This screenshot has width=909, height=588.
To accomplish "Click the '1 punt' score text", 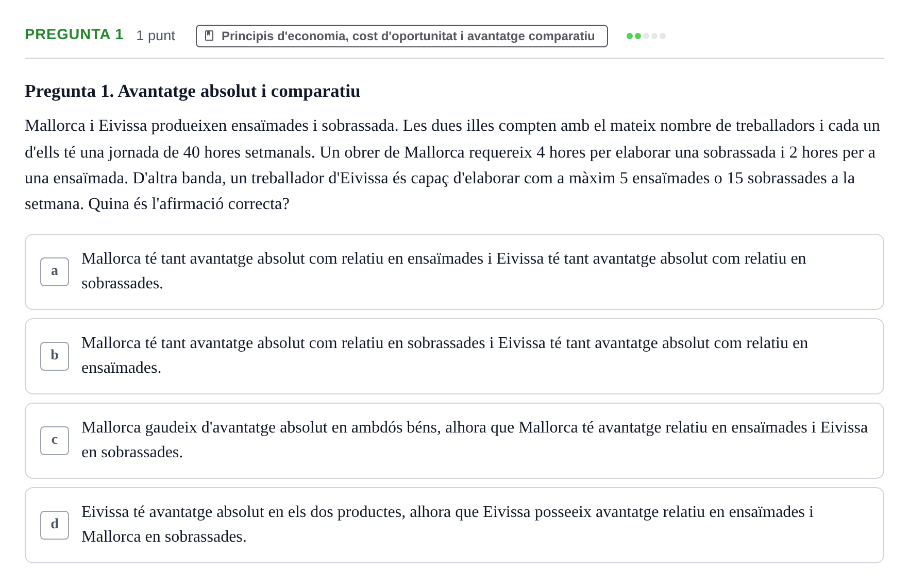I will click(156, 36).
